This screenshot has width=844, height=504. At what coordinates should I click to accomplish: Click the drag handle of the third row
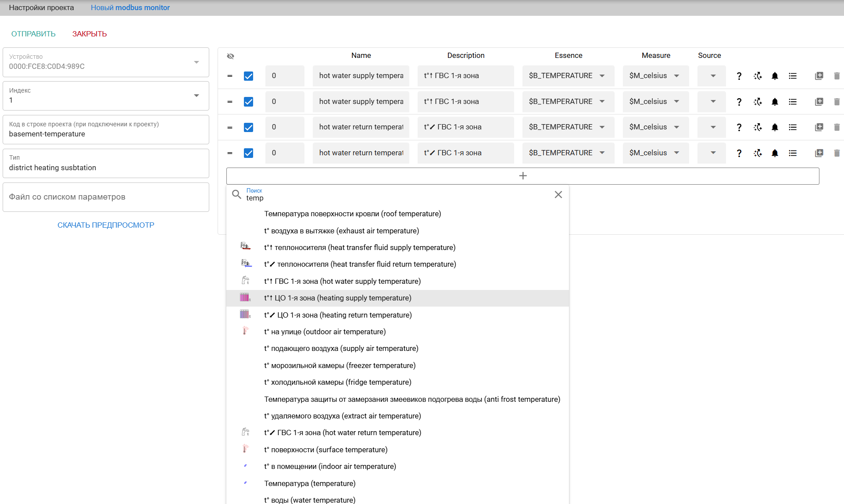[230, 128]
